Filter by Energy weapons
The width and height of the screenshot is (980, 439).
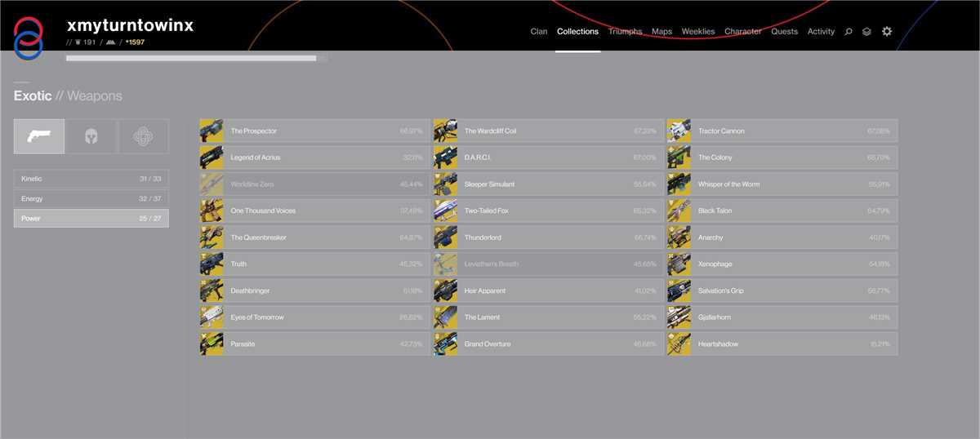coord(91,198)
